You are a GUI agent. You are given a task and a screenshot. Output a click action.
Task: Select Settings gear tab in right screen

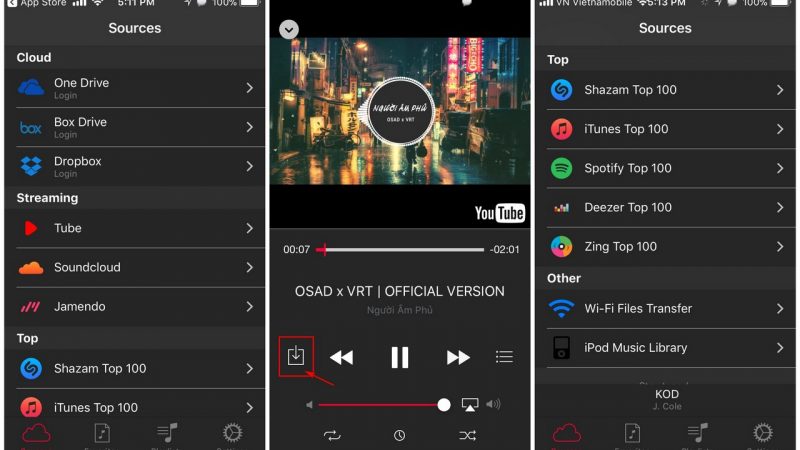tap(763, 434)
